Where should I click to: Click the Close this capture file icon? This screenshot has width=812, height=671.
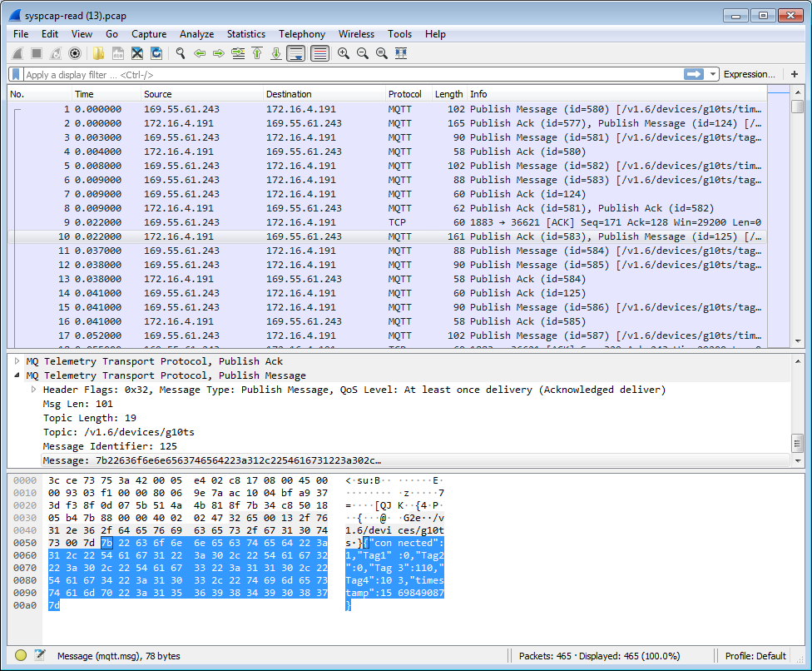click(137, 53)
